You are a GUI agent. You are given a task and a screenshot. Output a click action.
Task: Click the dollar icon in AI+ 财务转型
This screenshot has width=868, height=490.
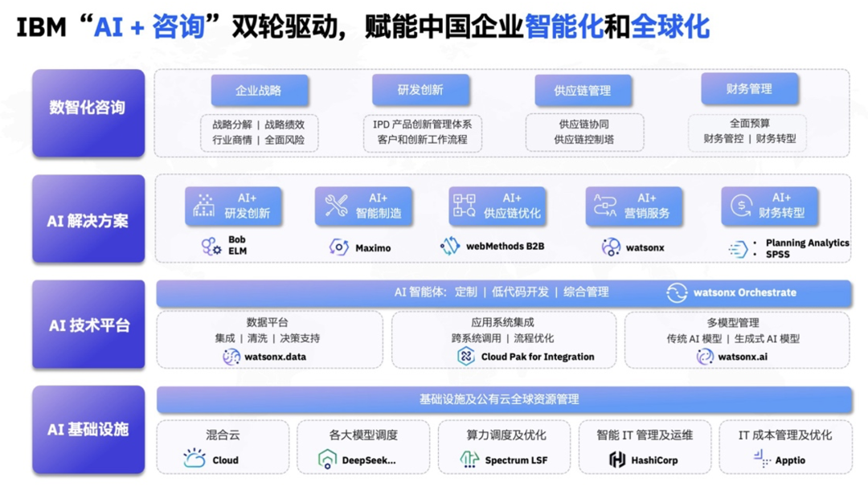coord(741,205)
